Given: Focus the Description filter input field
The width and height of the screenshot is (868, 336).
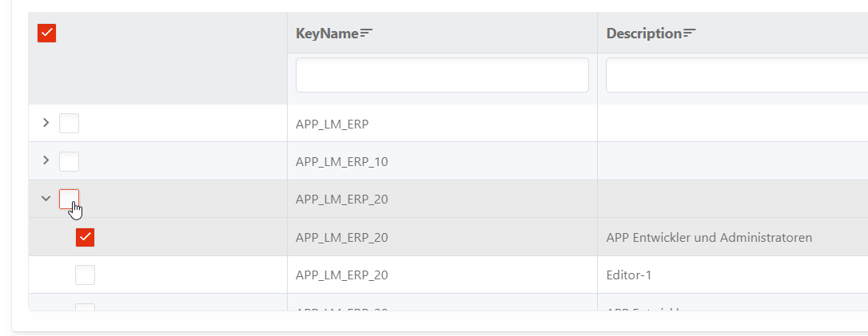Looking at the screenshot, I should [x=737, y=75].
